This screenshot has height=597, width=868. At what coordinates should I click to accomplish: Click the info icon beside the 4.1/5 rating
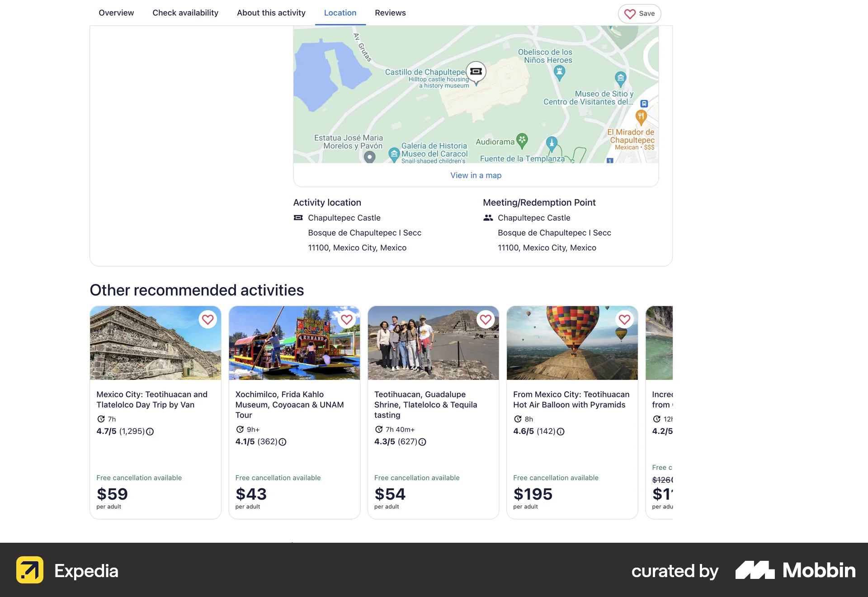[283, 442]
